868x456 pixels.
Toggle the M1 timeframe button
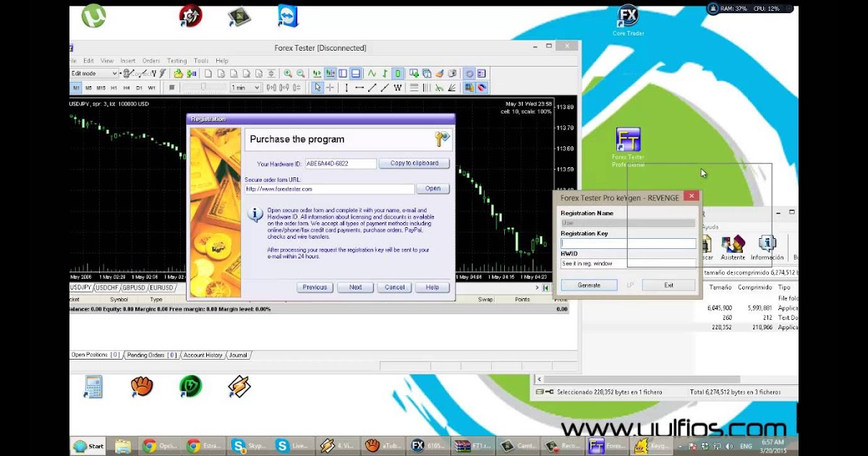[76, 88]
